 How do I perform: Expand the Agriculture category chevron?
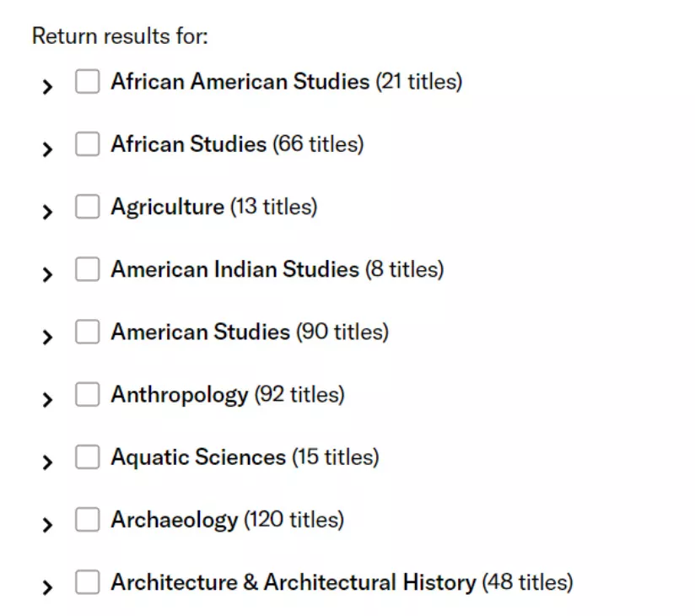[48, 211]
